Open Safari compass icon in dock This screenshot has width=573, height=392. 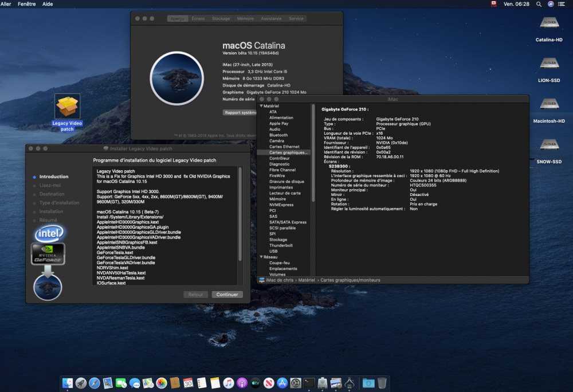click(x=95, y=383)
